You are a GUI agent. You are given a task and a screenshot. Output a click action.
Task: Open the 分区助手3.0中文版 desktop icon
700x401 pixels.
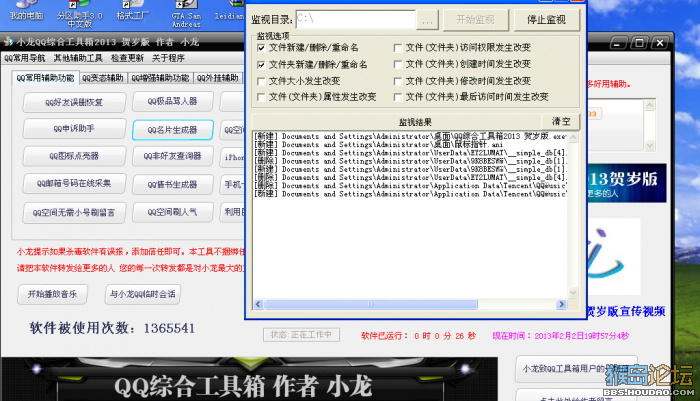pos(79,13)
